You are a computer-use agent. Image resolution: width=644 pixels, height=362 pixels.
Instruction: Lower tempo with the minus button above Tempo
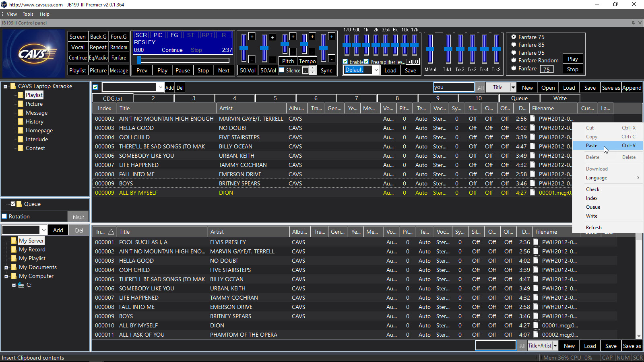[312, 51]
